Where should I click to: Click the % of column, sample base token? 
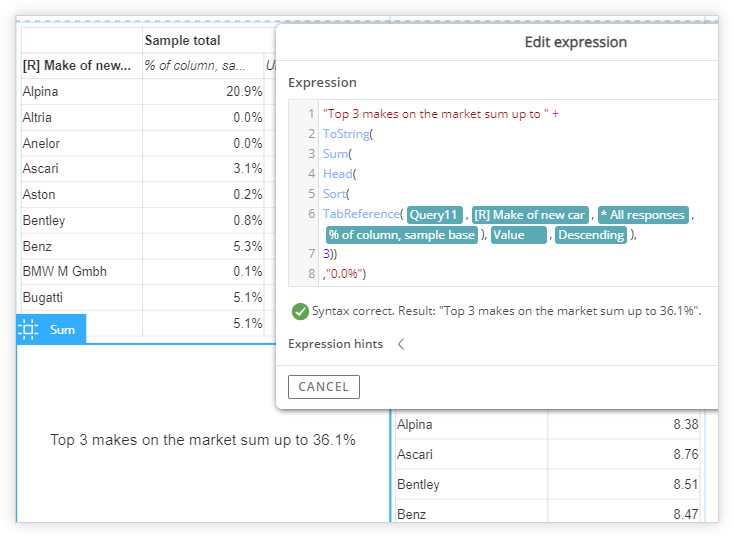pyautogui.click(x=401, y=235)
